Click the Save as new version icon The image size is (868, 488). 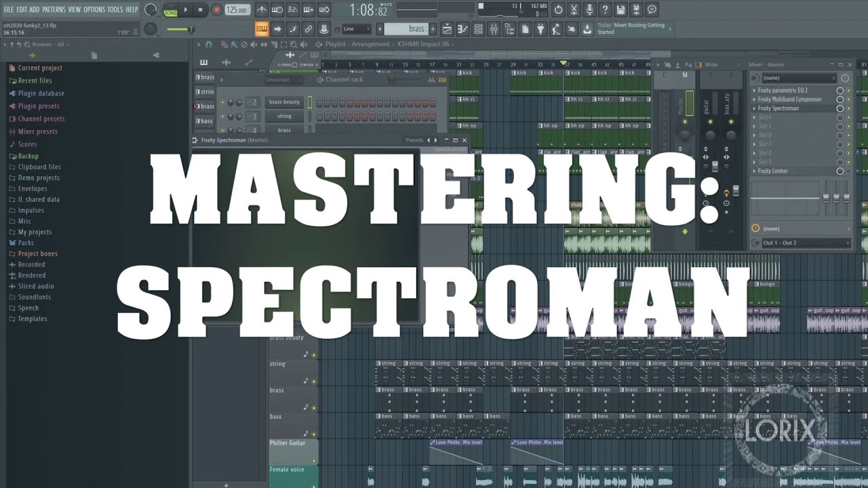click(x=636, y=9)
